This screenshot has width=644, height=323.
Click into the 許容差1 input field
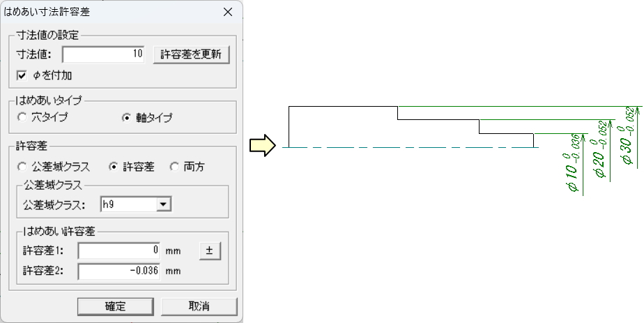tap(118, 250)
